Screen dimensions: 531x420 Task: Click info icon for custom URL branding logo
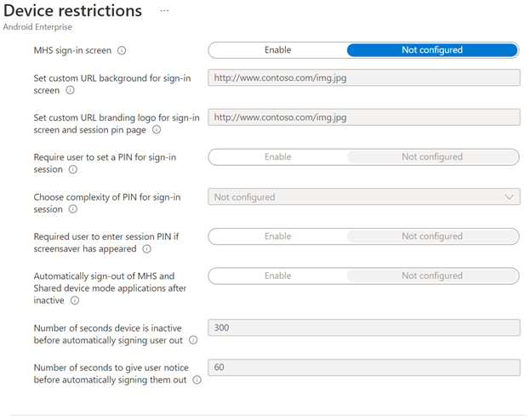[157, 129]
